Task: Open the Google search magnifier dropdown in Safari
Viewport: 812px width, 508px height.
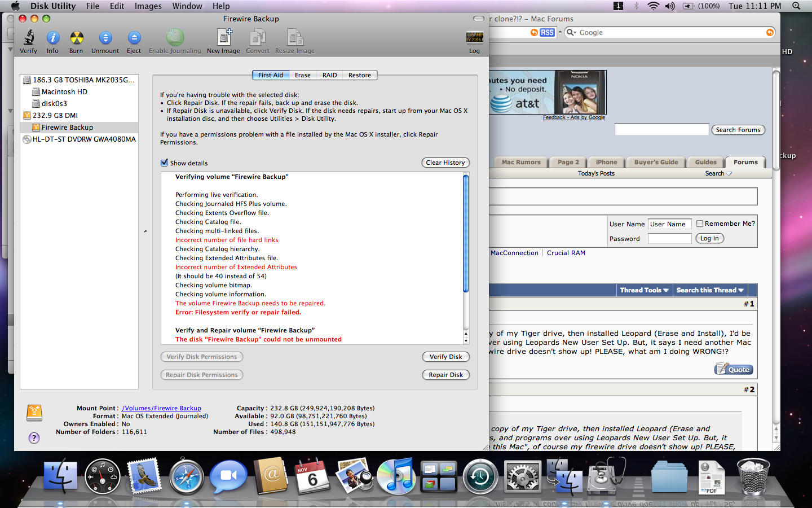Action: tap(571, 33)
